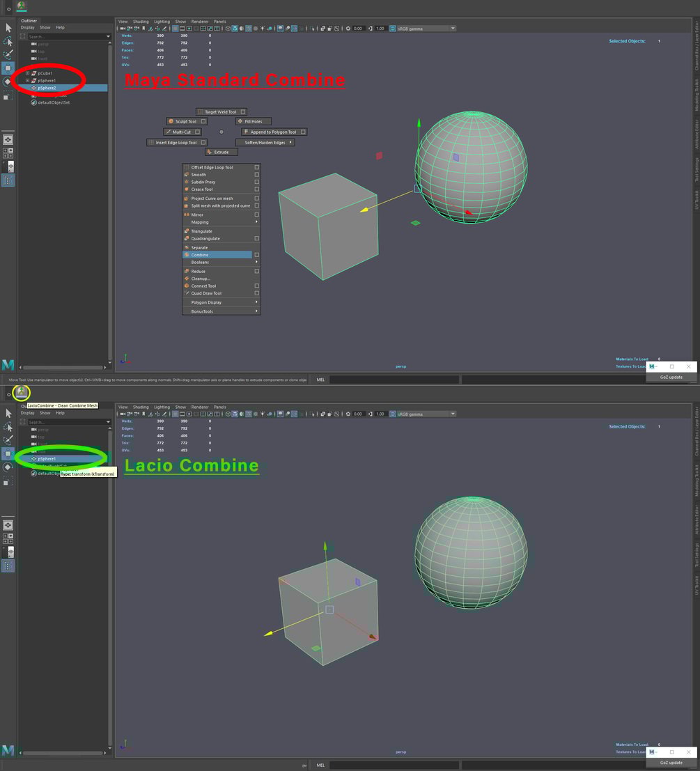Click the gamma icon beside 1.00 in Maya Standard toolbar

370,29
